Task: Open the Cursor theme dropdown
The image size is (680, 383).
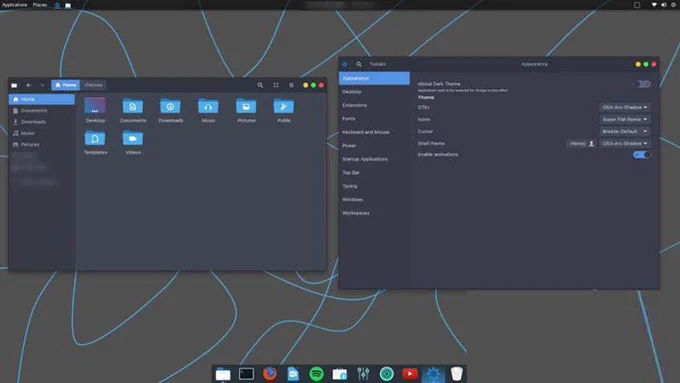Action: point(624,131)
